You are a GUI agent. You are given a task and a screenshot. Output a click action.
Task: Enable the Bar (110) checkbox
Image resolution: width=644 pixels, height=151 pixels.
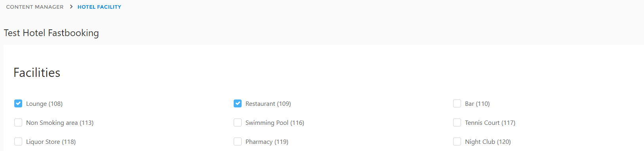coord(457,103)
